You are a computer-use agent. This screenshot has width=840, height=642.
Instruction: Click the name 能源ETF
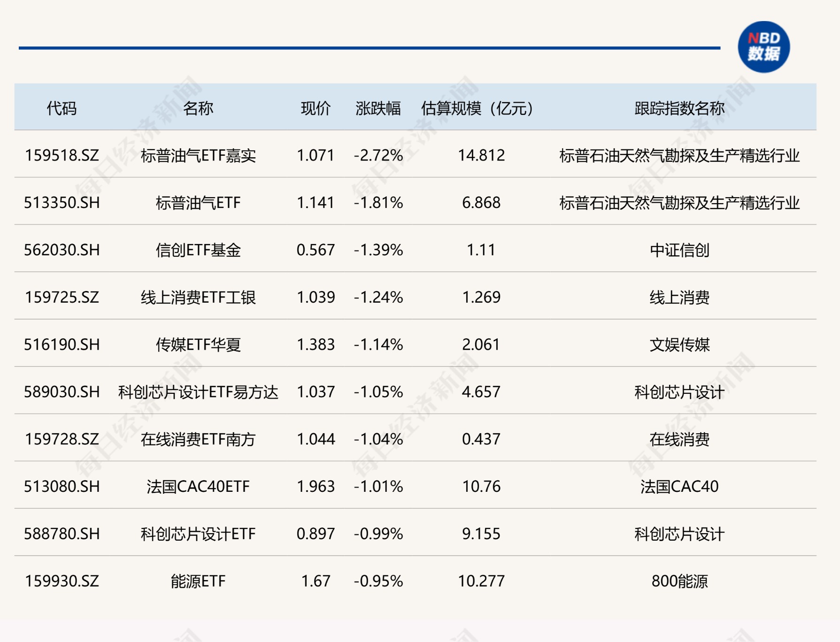(198, 581)
